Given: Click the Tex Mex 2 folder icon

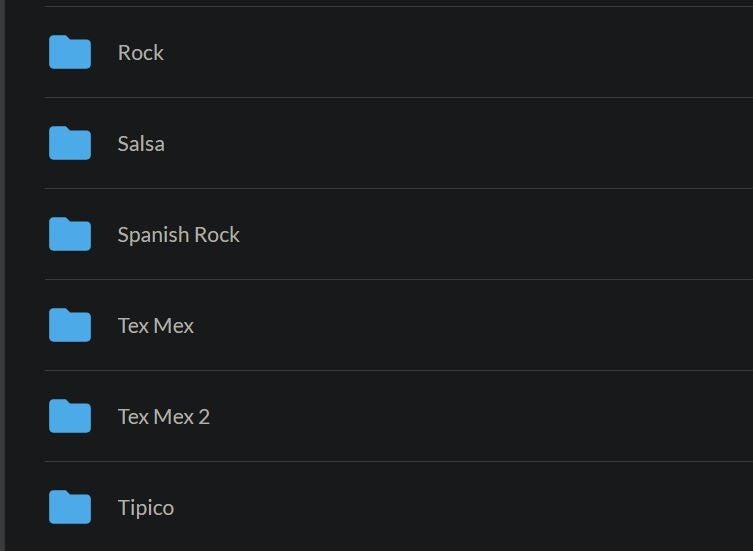Looking at the screenshot, I should pos(70,416).
